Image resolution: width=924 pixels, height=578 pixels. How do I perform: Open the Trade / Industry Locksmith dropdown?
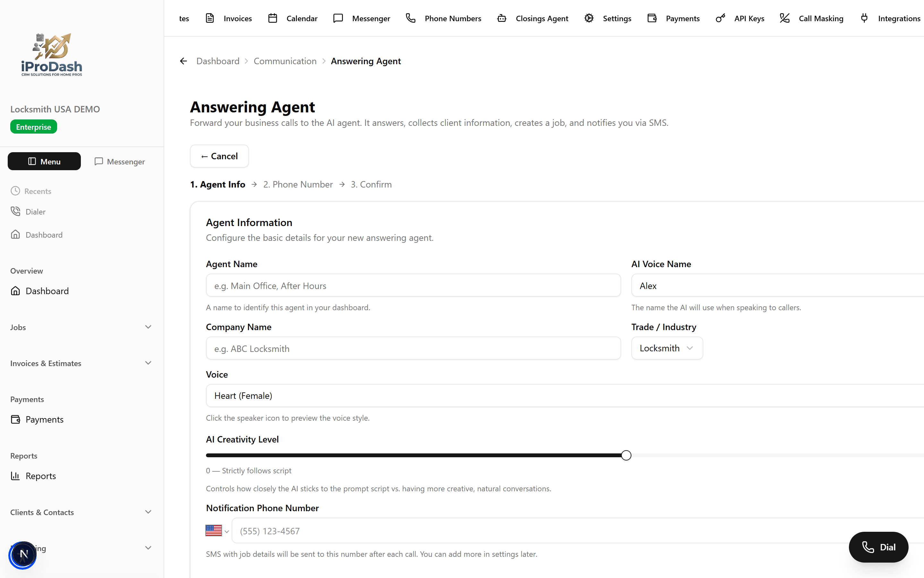click(667, 348)
